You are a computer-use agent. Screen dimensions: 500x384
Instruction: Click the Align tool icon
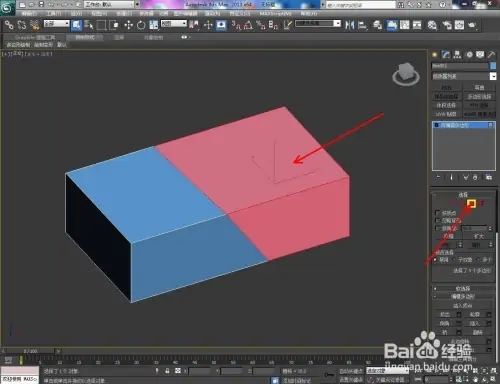(363, 25)
